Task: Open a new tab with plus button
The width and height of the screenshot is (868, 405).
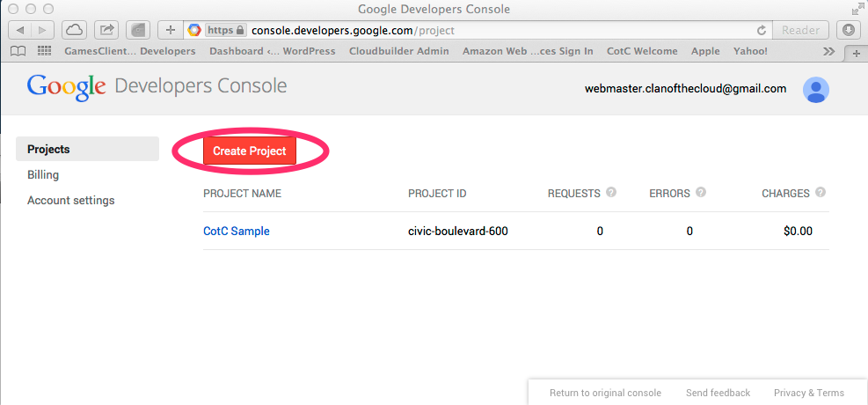Action: pos(857,53)
